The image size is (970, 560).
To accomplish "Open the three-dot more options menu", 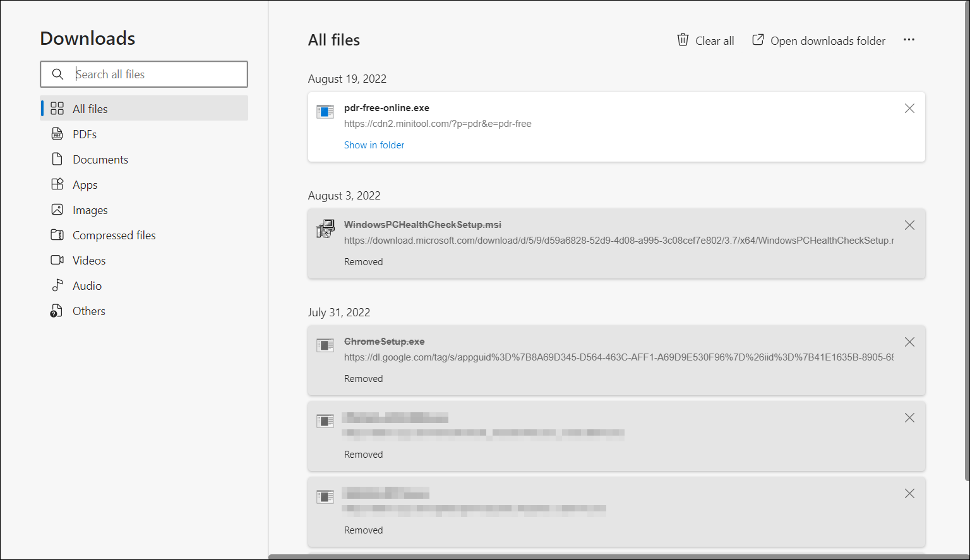I will pos(909,40).
